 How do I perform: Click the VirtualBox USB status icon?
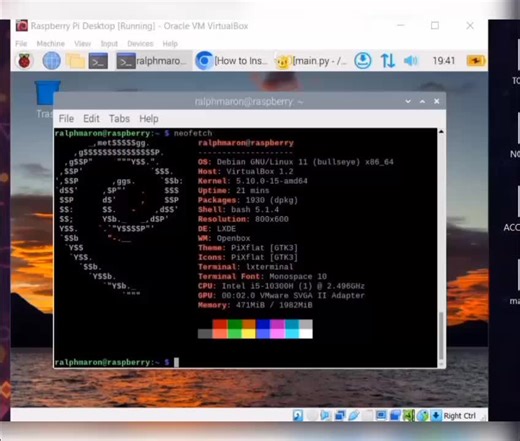(x=354, y=415)
